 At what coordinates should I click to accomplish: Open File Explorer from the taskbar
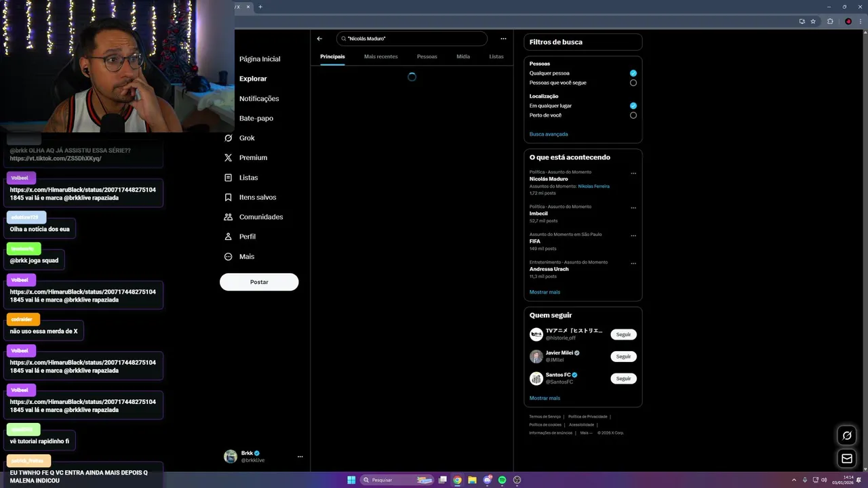(x=472, y=480)
